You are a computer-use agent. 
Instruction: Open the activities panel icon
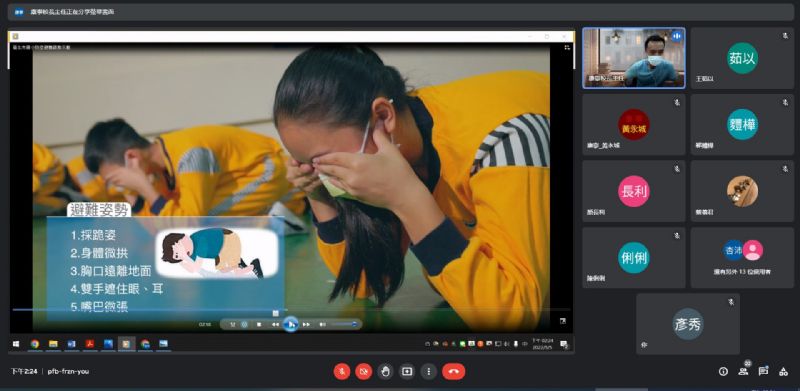point(783,372)
